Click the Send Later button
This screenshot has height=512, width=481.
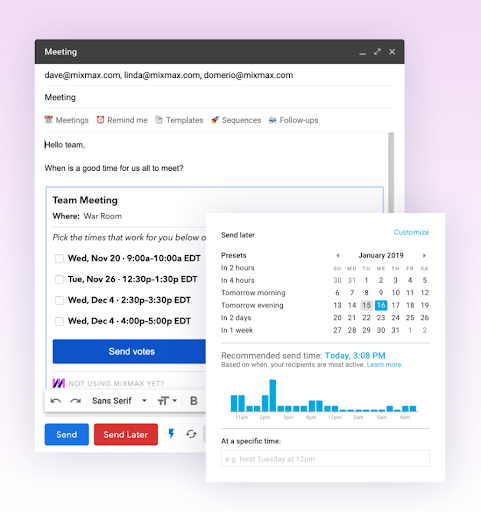click(126, 434)
